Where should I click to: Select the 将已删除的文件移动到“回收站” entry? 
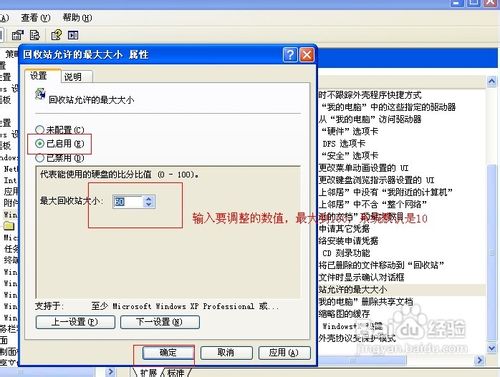point(381,265)
